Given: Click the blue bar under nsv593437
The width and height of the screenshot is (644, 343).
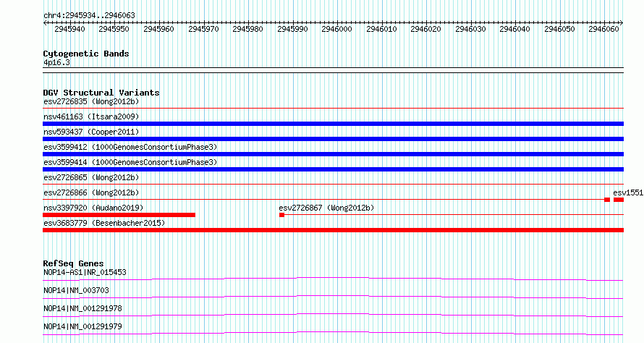Looking at the screenshot, I should coord(333,139).
